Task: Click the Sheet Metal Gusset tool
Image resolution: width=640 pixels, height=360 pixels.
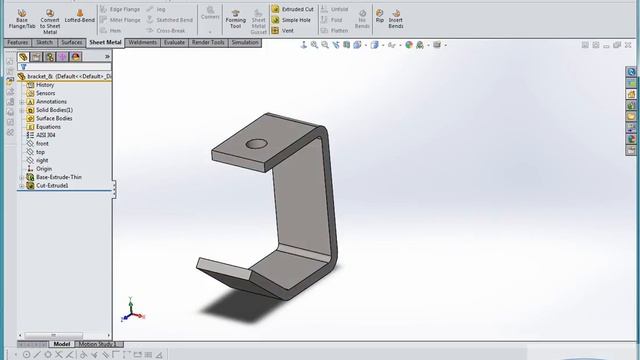Action: click(x=258, y=22)
